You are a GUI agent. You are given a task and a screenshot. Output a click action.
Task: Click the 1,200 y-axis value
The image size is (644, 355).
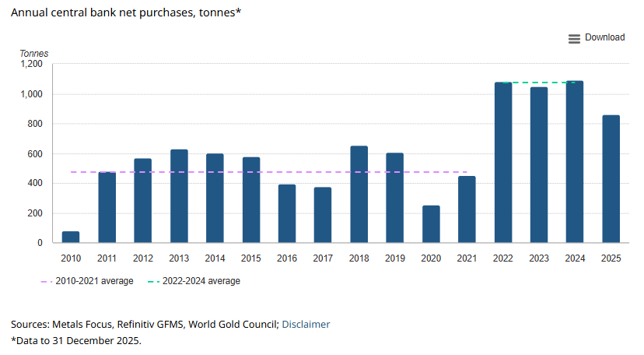pyautogui.click(x=32, y=64)
